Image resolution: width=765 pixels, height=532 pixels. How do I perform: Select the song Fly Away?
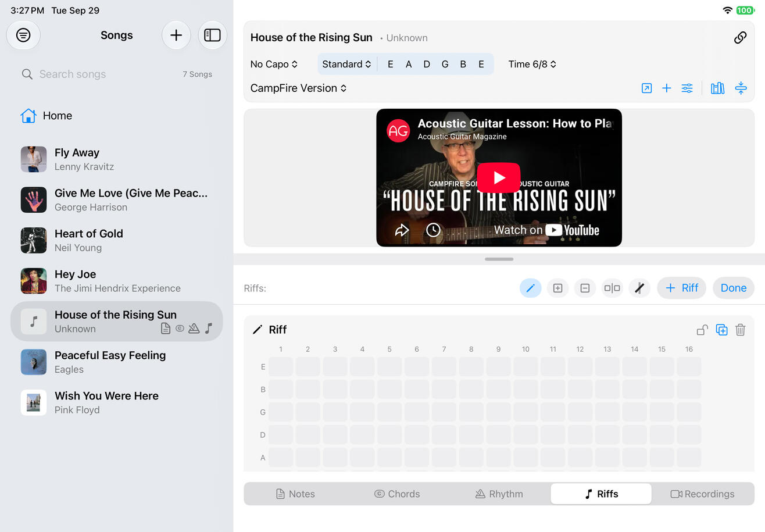tap(116, 159)
